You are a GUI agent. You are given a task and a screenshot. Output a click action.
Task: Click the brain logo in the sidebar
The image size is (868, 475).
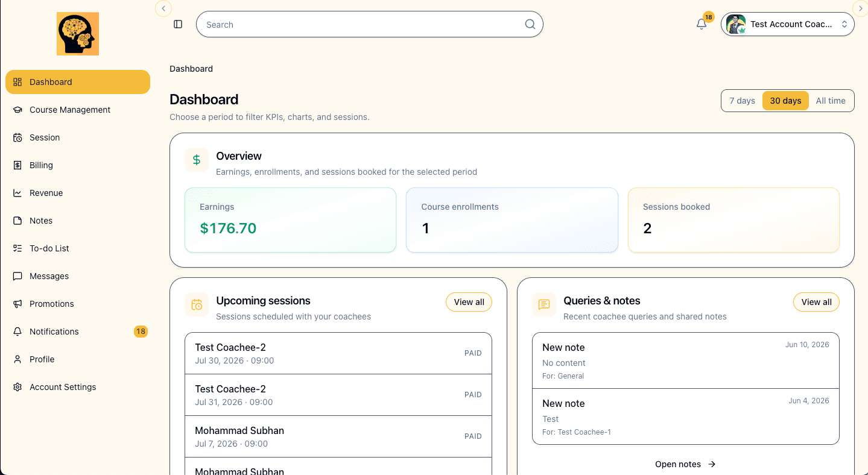78,34
